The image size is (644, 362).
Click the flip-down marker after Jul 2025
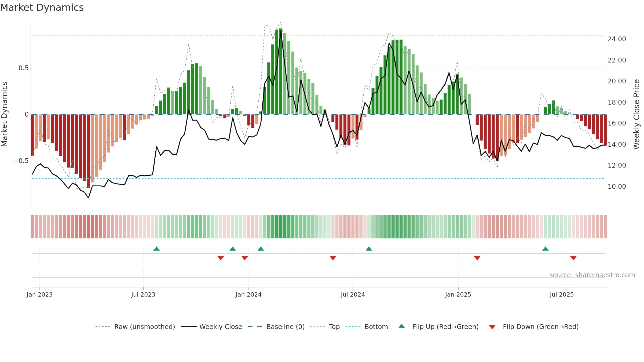[x=573, y=258]
